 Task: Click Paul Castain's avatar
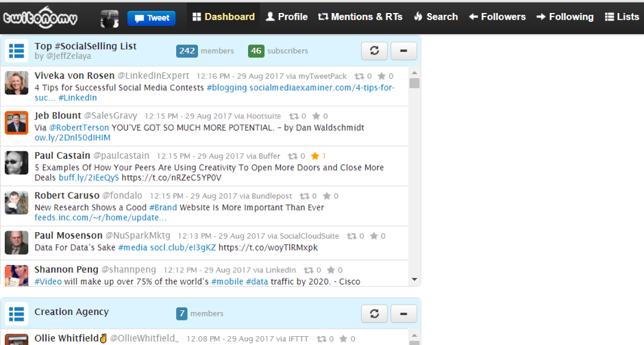click(x=16, y=163)
